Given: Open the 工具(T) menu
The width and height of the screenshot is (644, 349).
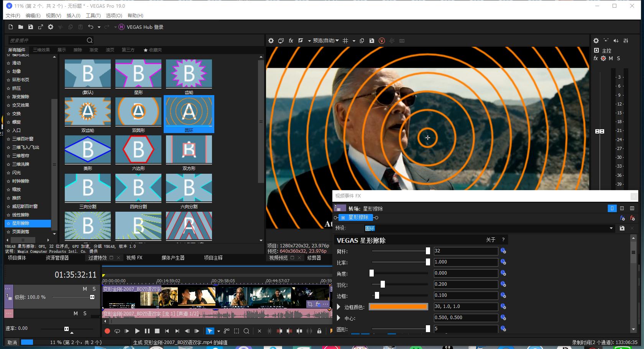Looking at the screenshot, I should (93, 15).
